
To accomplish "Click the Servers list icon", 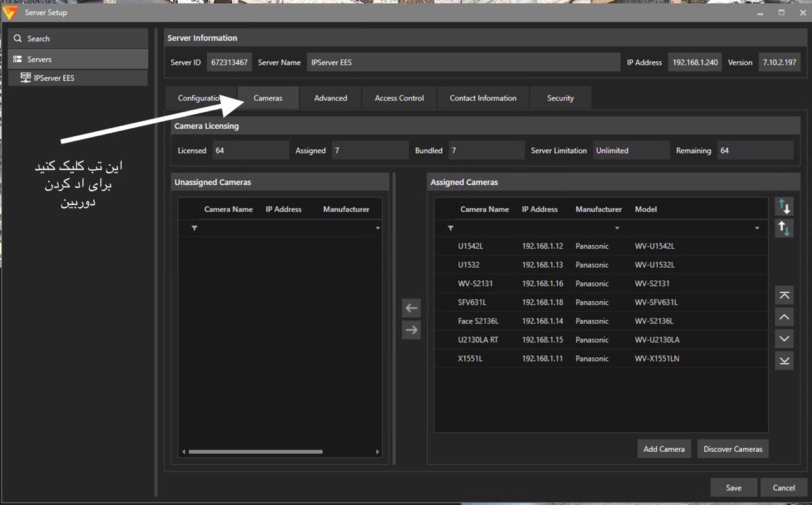I will coord(18,59).
